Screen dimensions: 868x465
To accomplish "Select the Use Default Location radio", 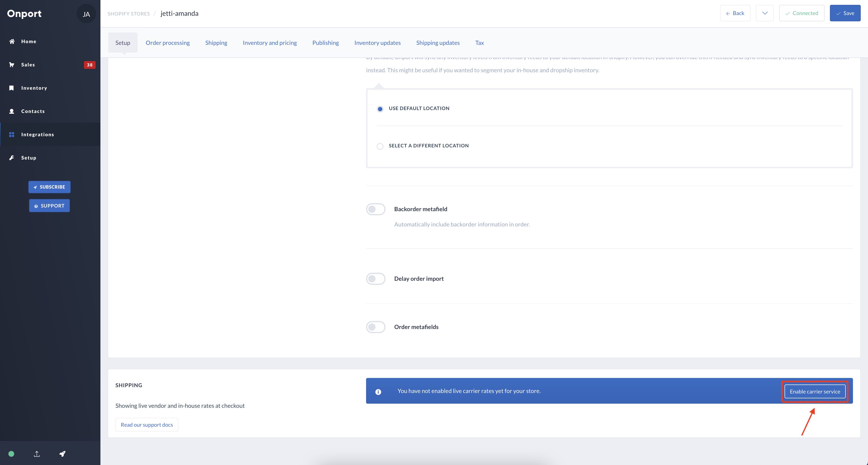I will [380, 109].
